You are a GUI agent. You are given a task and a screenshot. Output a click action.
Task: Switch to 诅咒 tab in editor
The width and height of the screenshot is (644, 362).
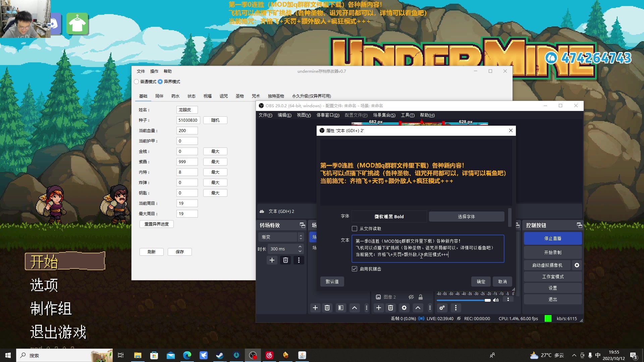[x=224, y=96]
